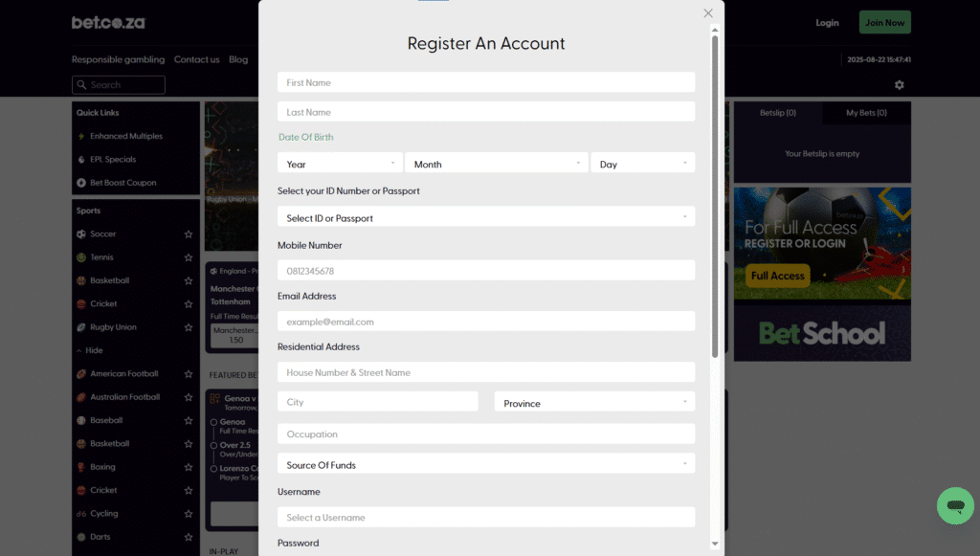Favorite Soccer with its star

[189, 234]
